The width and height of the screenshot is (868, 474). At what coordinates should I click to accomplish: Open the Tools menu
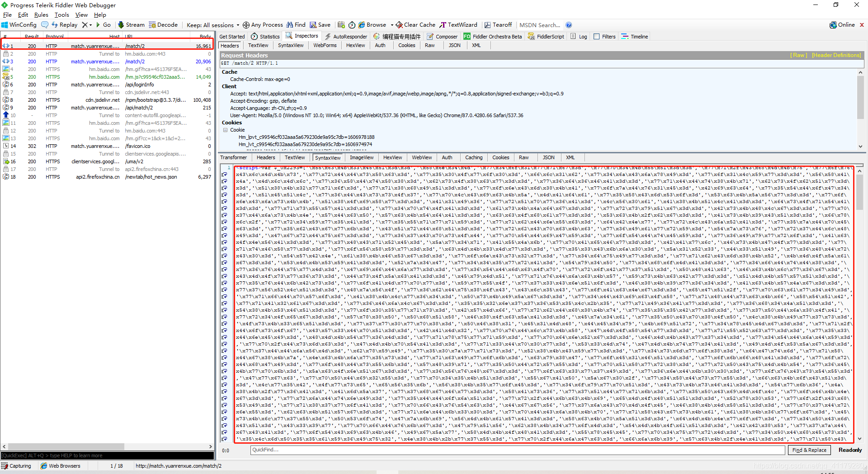[62, 15]
